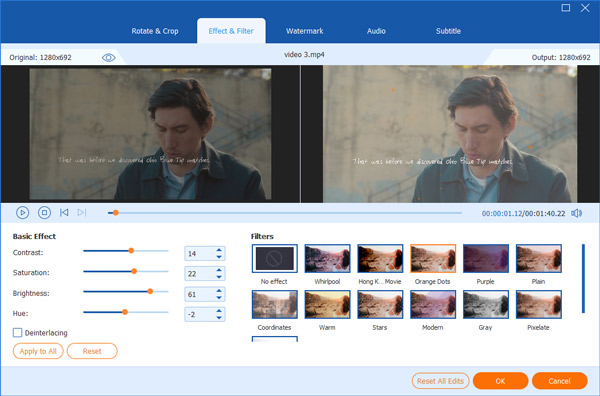Choose the Warm filter
Screen dimensions: 600x396
point(327,305)
